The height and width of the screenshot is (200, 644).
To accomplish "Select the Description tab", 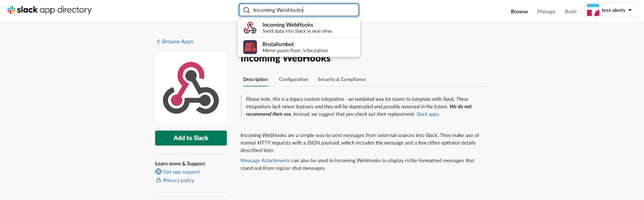I will click(256, 80).
